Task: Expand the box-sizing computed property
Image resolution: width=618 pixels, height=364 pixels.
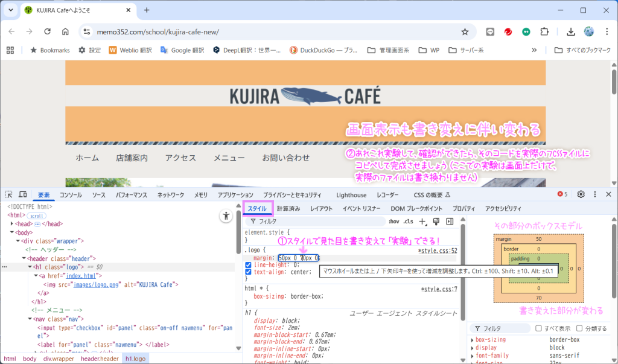Action: [x=473, y=340]
